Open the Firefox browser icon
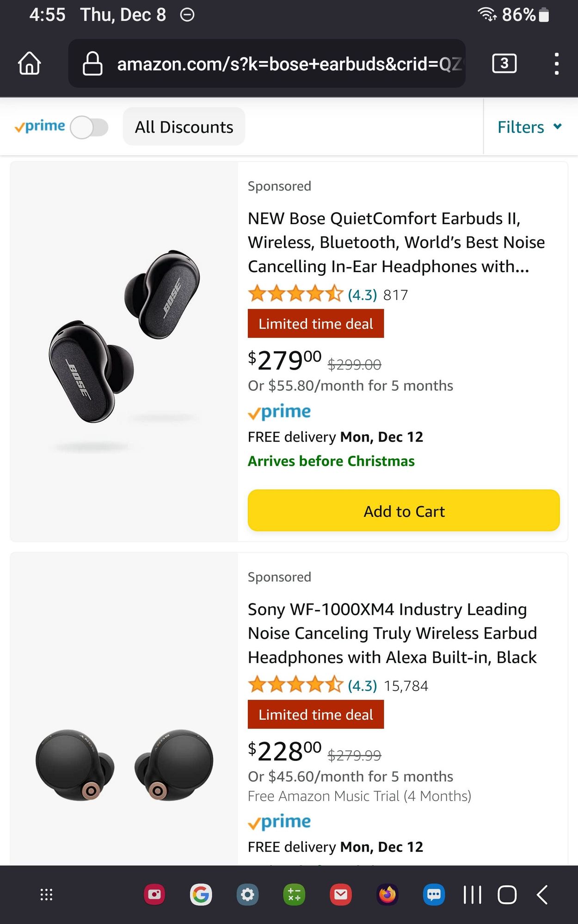This screenshot has height=924, width=578. coord(387,895)
